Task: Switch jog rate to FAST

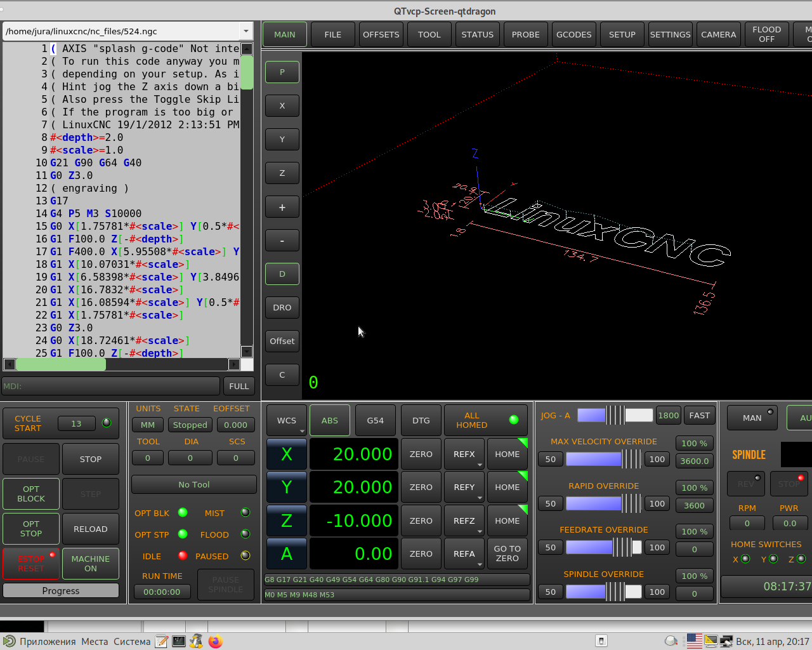Action: click(x=700, y=415)
